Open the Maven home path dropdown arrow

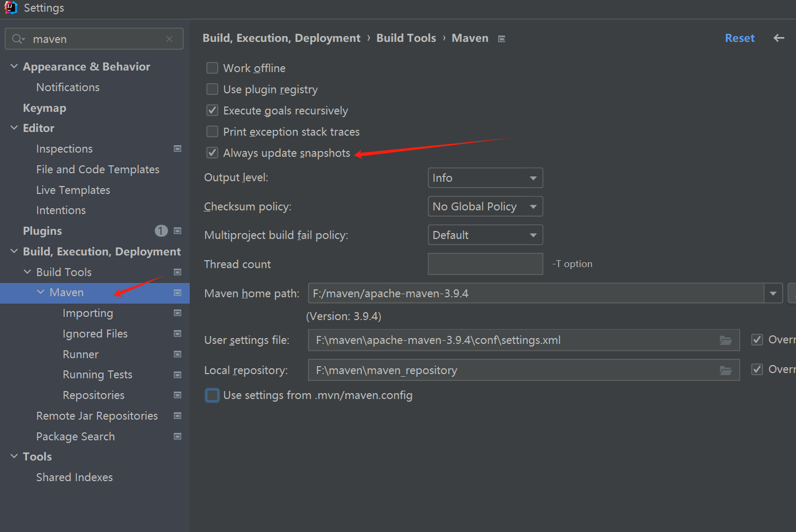773,294
